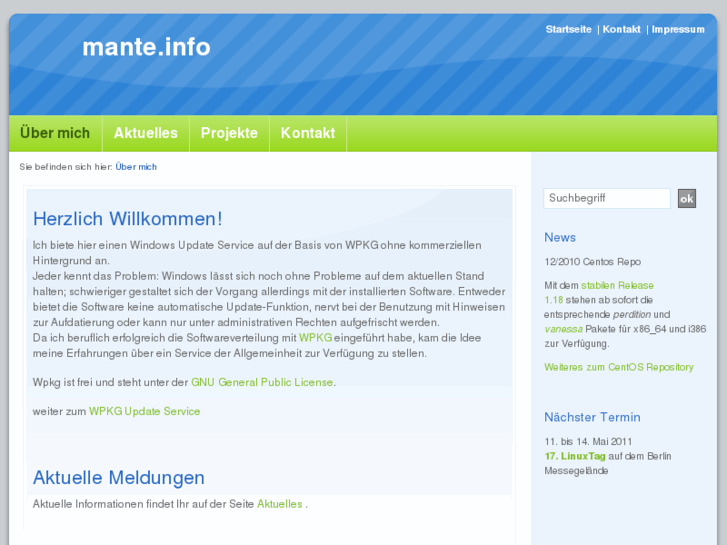Click the 12/2010 Centos Repo text
The image size is (727, 545).
click(x=593, y=262)
